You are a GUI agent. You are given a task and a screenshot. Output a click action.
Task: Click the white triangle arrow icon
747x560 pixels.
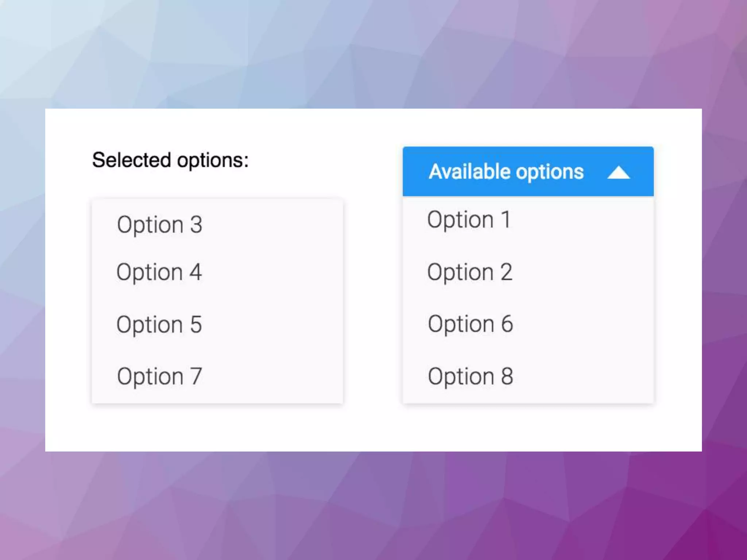618,173
